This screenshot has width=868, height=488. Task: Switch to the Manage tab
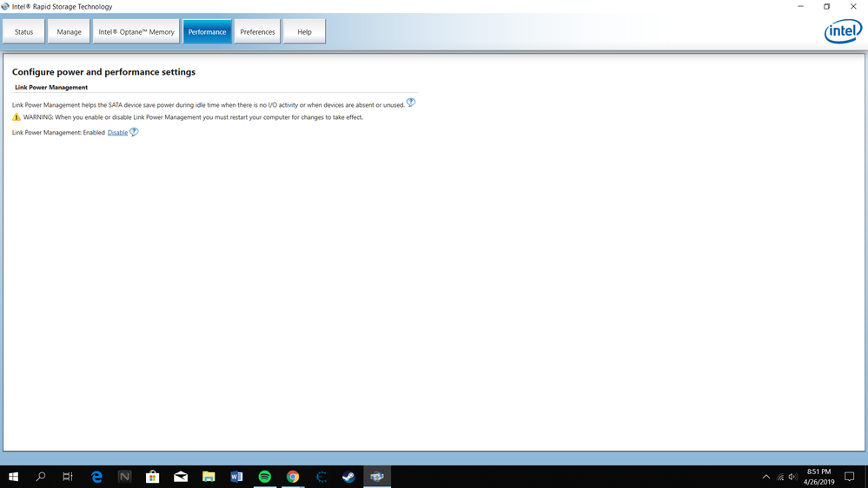pyautogui.click(x=69, y=31)
